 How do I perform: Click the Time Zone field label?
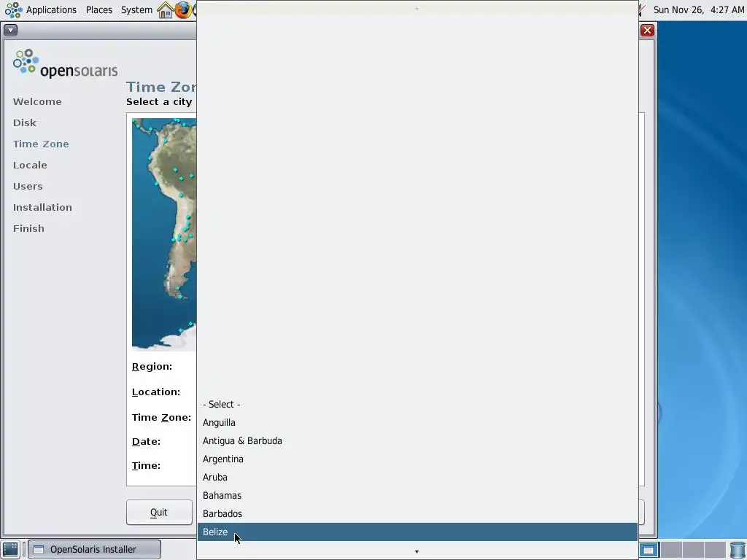pos(161,418)
